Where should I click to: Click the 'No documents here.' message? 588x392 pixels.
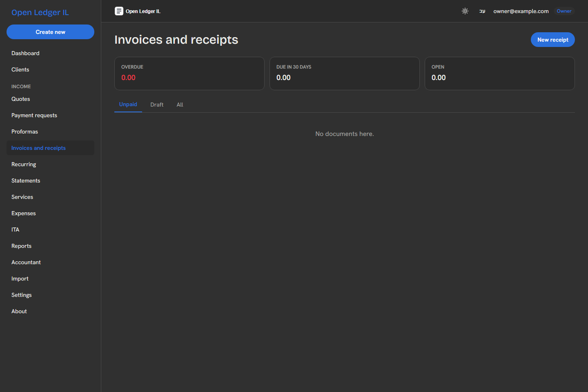tap(345, 134)
